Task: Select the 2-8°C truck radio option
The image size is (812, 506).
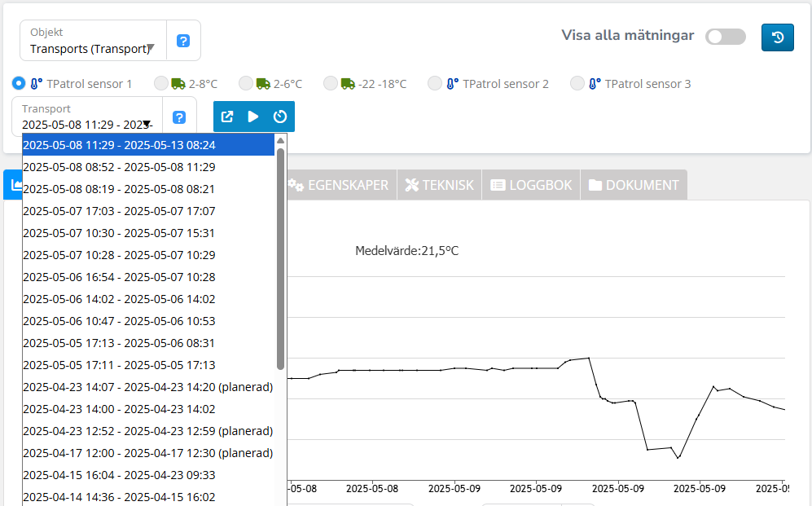Action: click(x=161, y=83)
